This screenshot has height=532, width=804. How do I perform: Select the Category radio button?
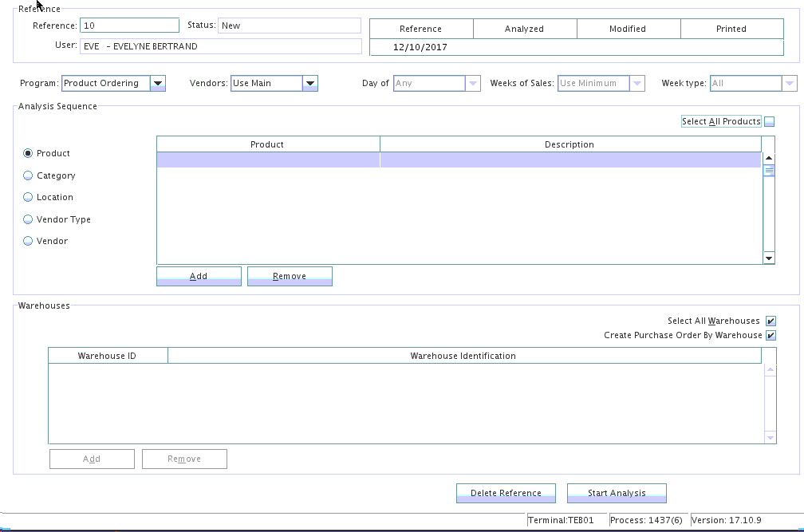[28, 175]
